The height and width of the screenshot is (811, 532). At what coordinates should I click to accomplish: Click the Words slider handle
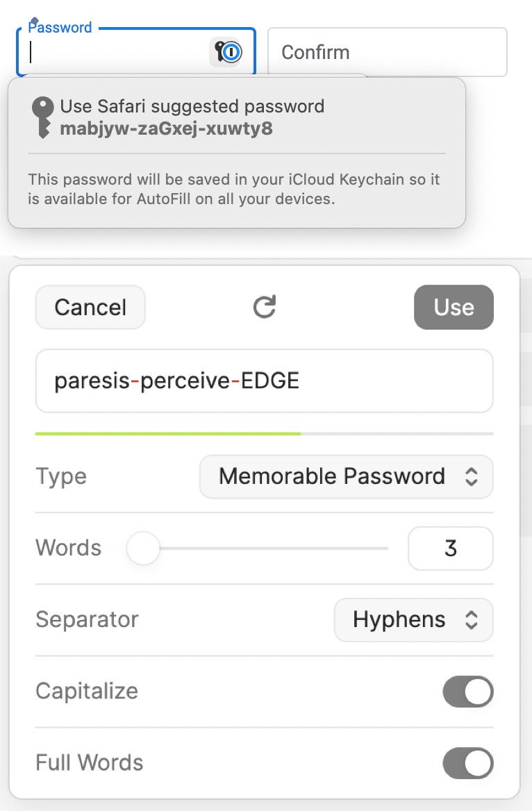(143, 549)
